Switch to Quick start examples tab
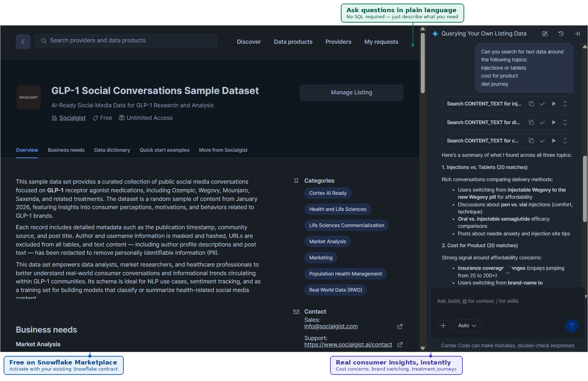This screenshot has width=588, height=381. pos(164,150)
